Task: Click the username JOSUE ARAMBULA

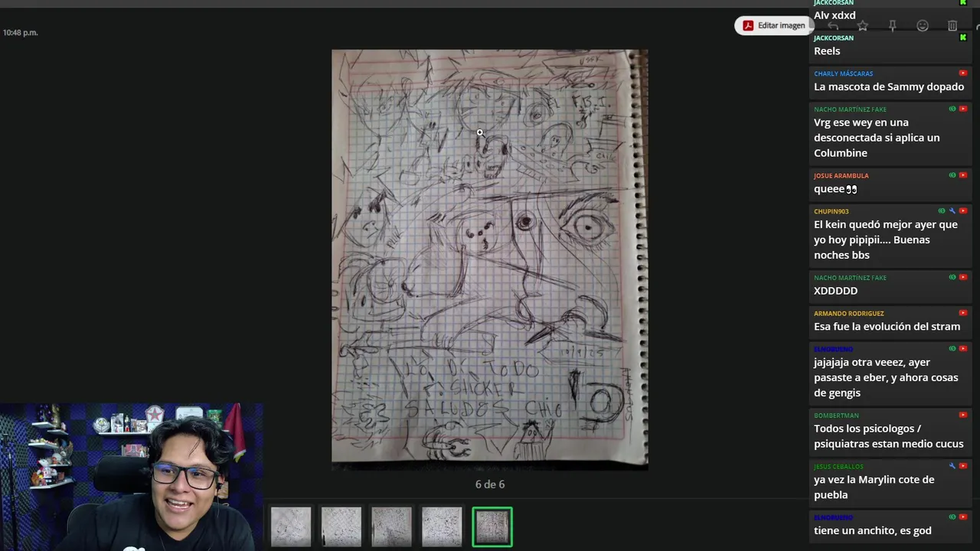Action: (841, 175)
